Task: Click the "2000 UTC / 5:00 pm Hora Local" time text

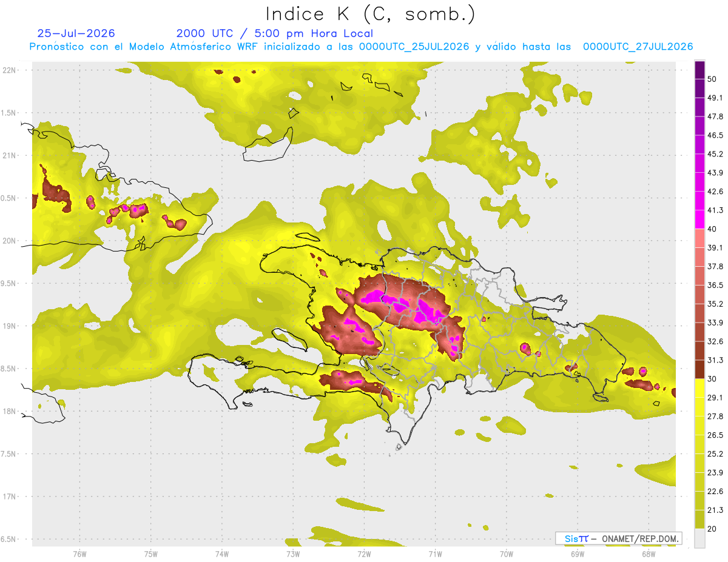Action: click(275, 33)
